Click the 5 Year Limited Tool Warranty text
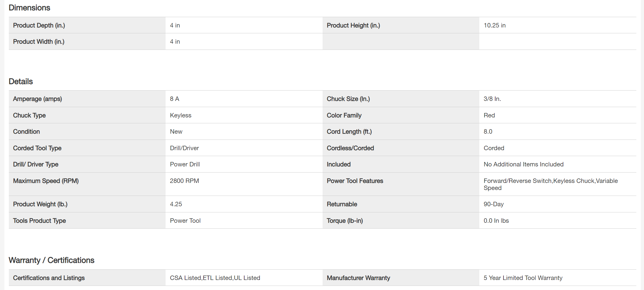Viewport: 644px width, 290px height. (x=523, y=278)
